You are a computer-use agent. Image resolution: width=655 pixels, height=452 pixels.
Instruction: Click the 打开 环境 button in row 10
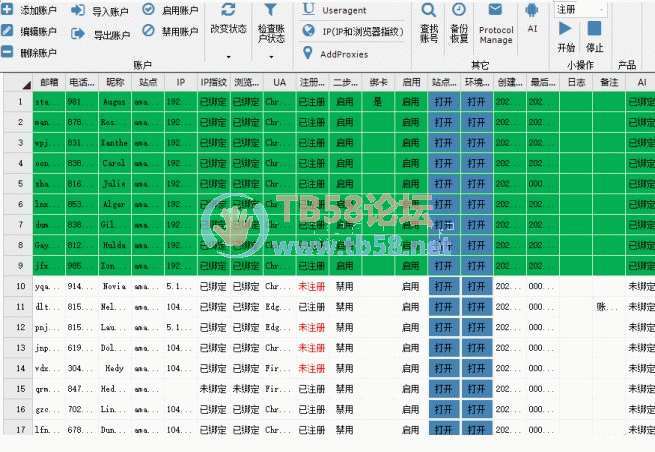(476, 287)
